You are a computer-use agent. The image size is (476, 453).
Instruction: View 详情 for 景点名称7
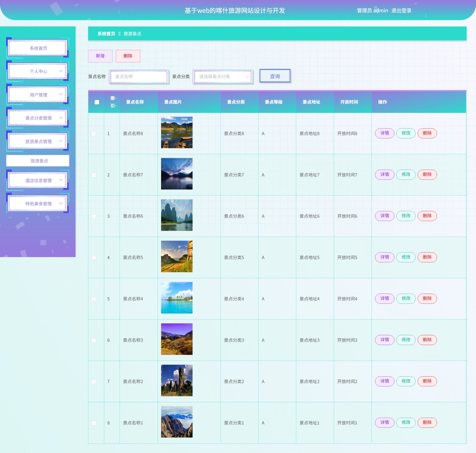[385, 175]
